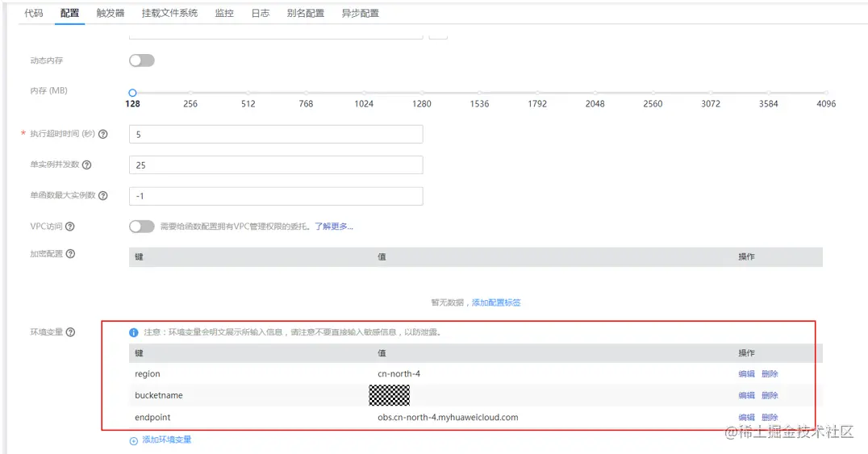Set memory slider to 4096
Image resolution: width=868 pixels, height=454 pixels.
(x=826, y=93)
